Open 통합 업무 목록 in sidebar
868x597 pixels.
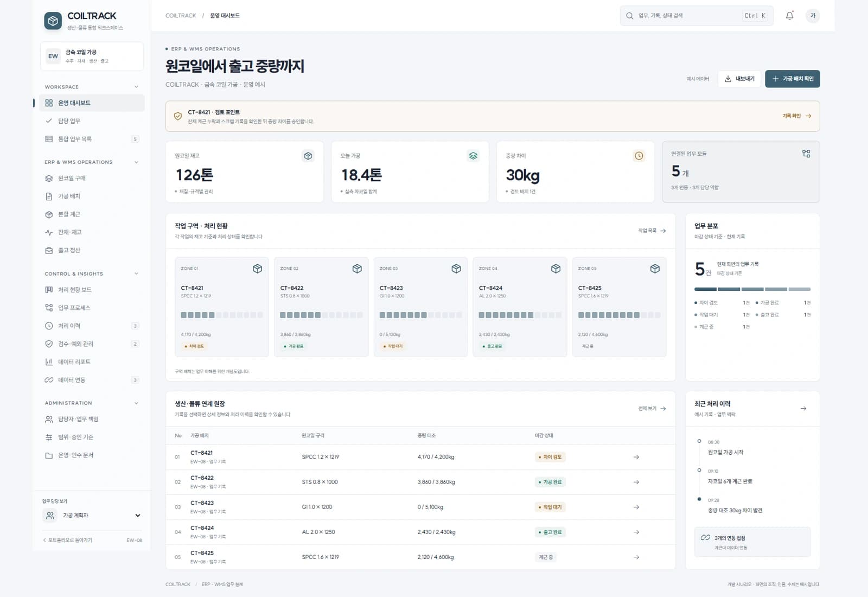[92, 139]
